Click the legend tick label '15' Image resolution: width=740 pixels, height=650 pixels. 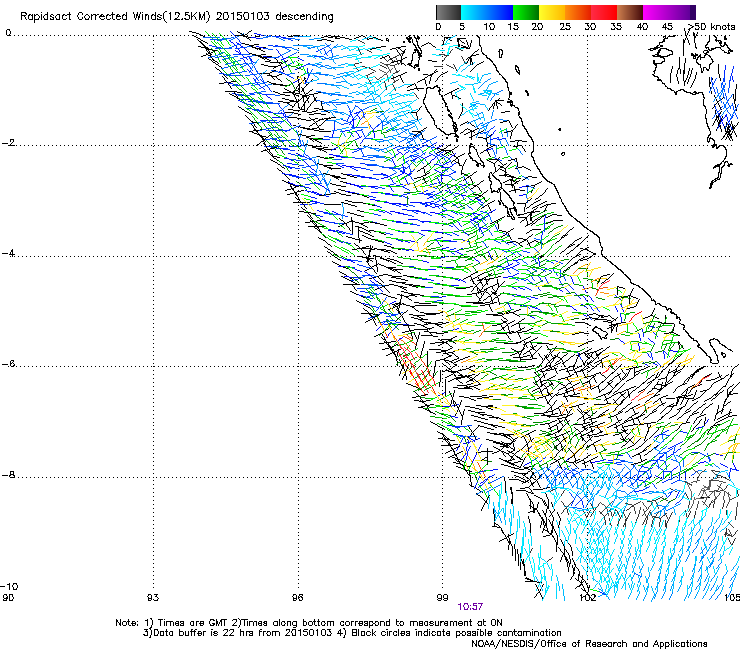pos(513,27)
